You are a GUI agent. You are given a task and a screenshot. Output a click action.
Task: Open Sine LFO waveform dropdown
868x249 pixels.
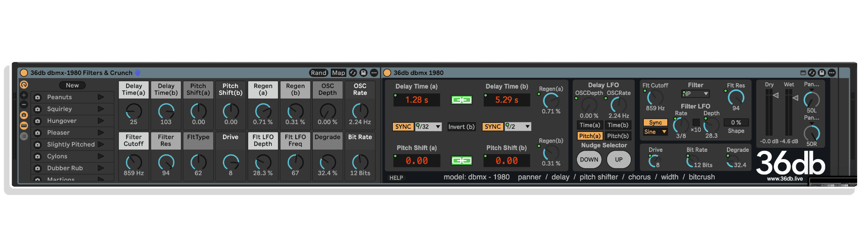click(656, 132)
